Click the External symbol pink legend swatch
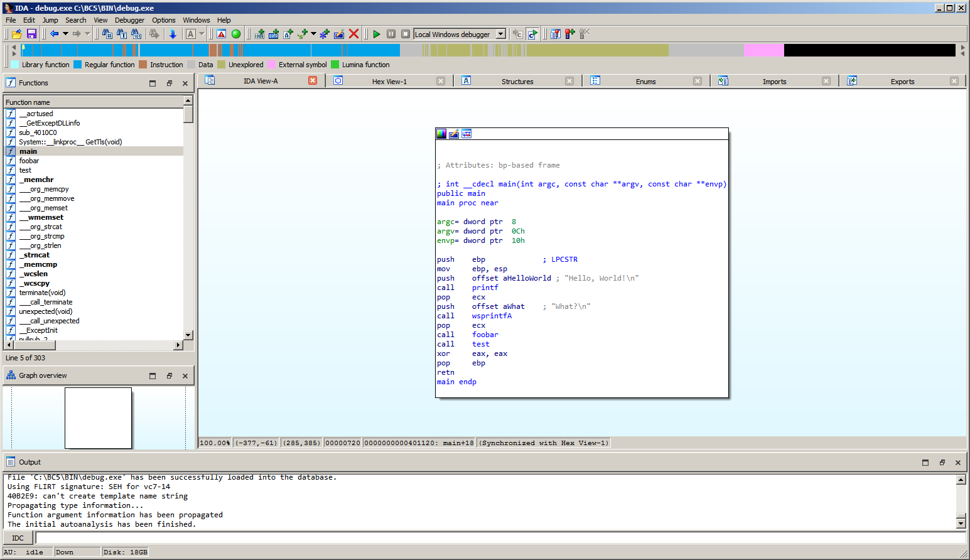 tap(271, 65)
